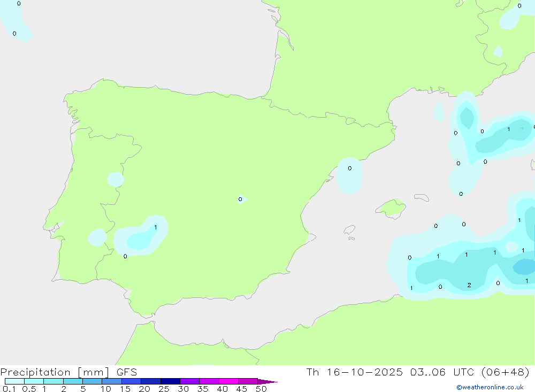Click the '2' rainfall value on the map
Screen dimensions: 535x392
[x=470, y=285]
